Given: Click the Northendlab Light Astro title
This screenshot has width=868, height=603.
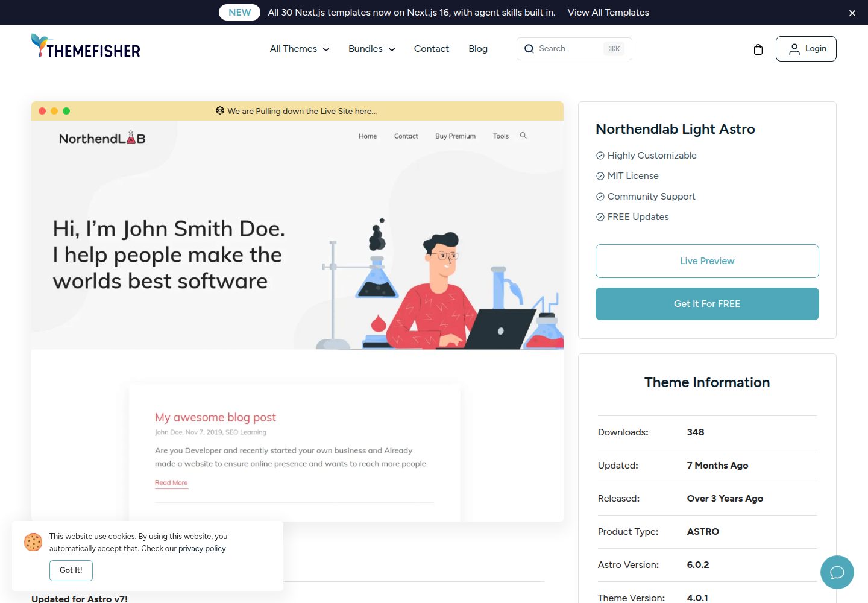Looking at the screenshot, I should (675, 129).
